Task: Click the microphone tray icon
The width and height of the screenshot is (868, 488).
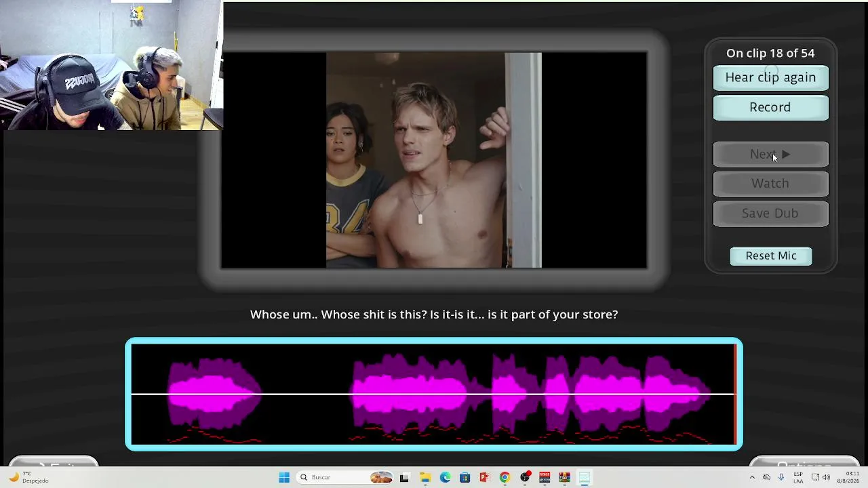Action: 781,478
